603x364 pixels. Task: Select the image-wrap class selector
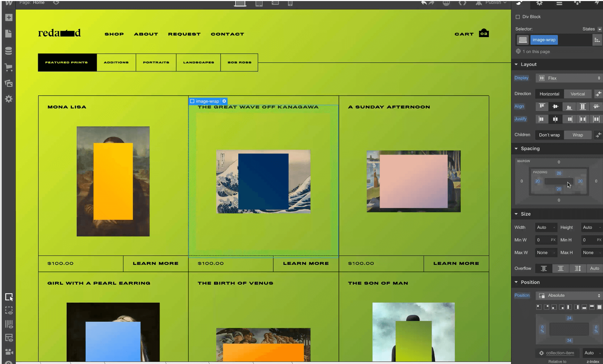pyautogui.click(x=544, y=40)
